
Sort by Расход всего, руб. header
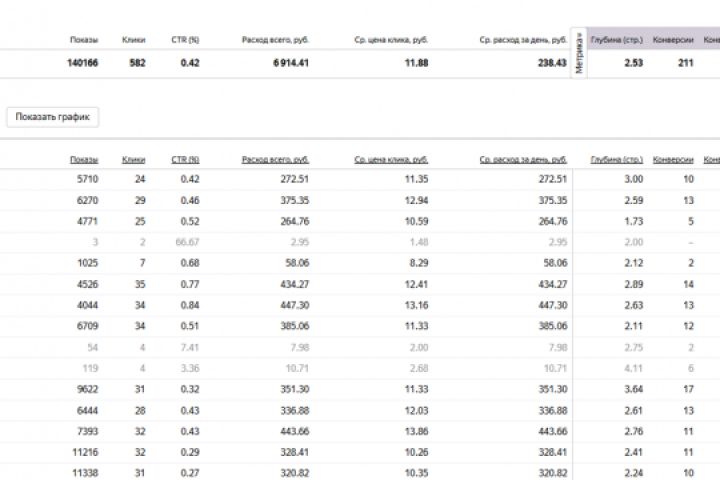pos(275,159)
